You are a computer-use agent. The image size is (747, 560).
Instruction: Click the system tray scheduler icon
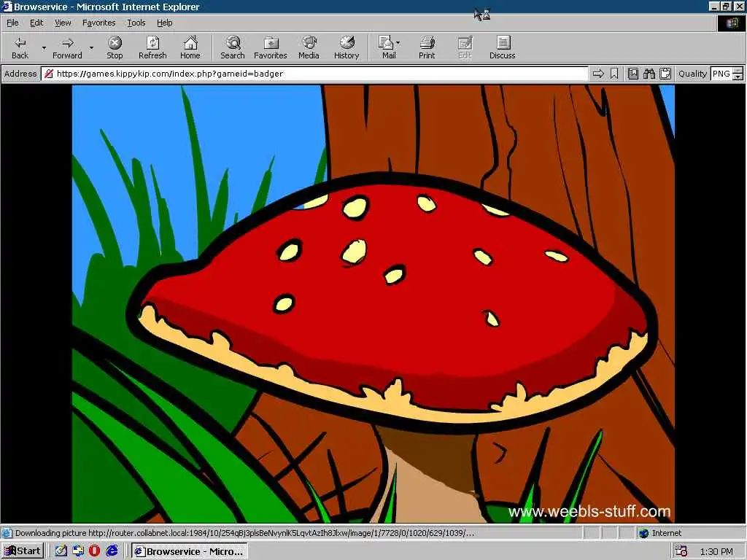point(682,551)
